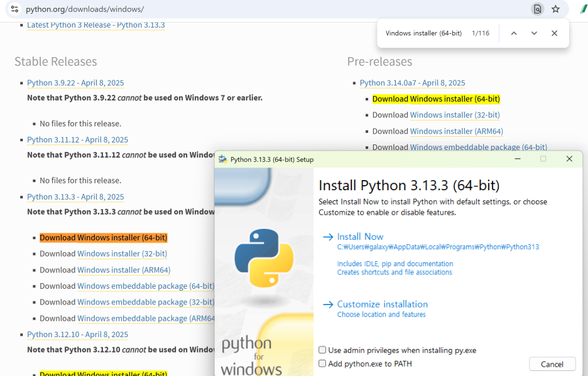Download ARM64 Windows installer under Python 3.14.0a7
Viewport: 588px width, 376px height.
tap(456, 131)
